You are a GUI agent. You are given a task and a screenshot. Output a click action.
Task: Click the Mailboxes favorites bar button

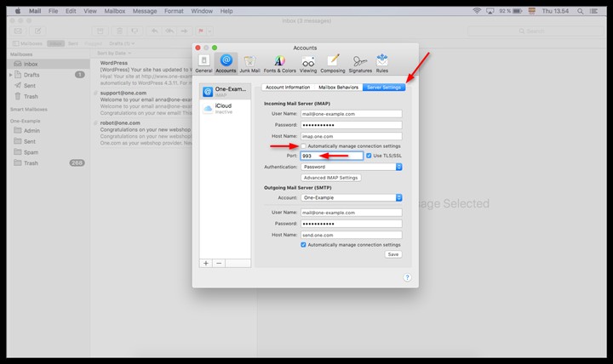[27, 43]
